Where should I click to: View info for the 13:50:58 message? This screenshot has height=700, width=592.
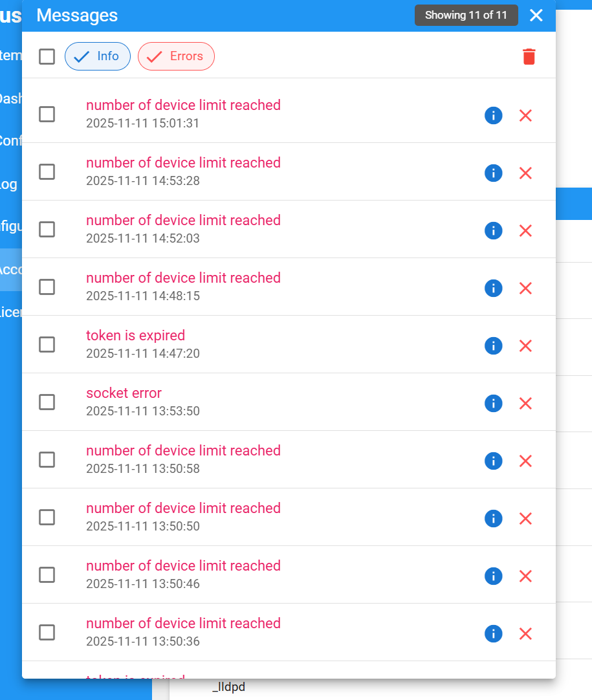[493, 461]
